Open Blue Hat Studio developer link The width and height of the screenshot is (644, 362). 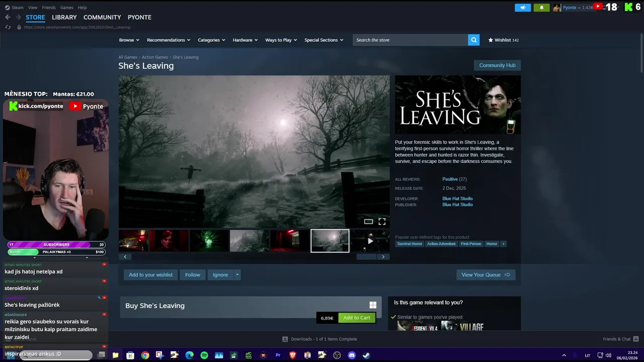click(457, 199)
